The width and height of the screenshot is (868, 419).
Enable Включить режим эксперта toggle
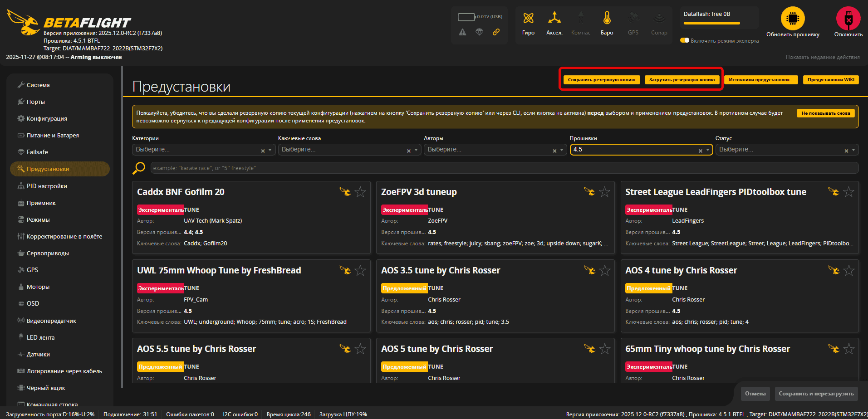click(684, 40)
